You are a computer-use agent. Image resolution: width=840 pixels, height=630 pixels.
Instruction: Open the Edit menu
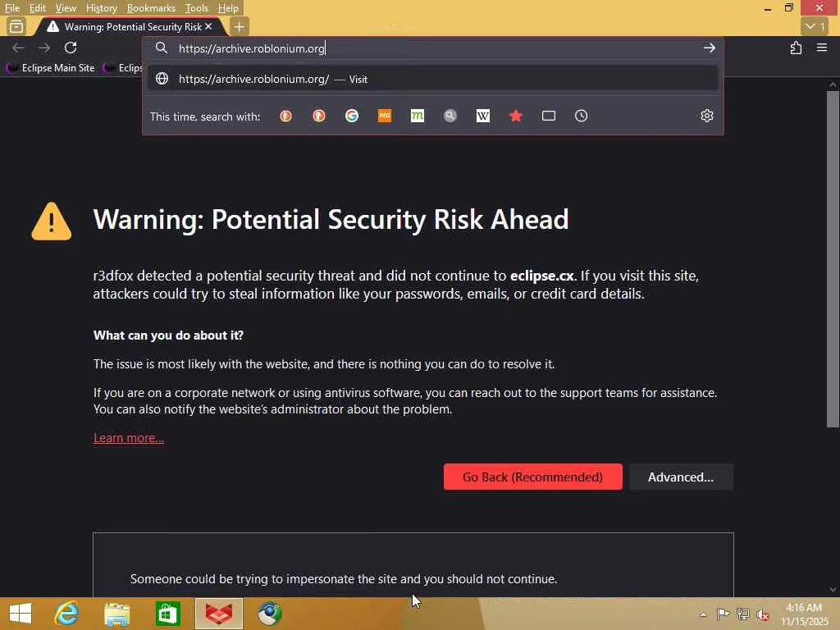pyautogui.click(x=37, y=8)
